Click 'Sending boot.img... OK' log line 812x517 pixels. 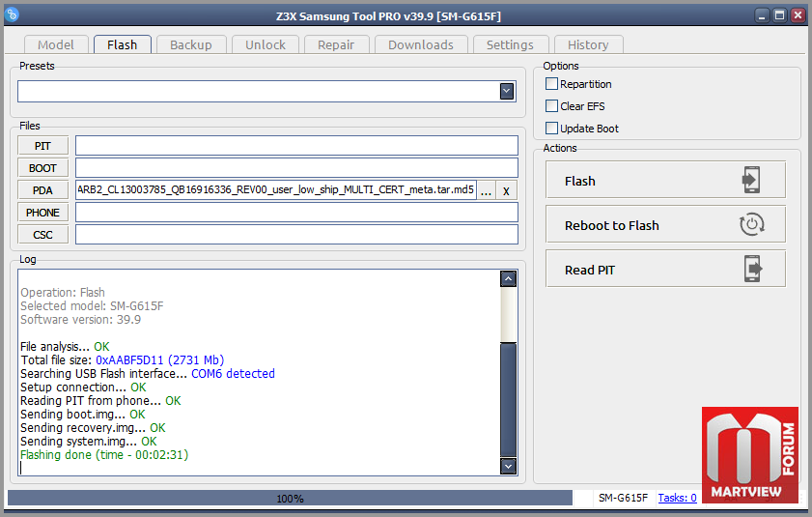[x=83, y=415]
